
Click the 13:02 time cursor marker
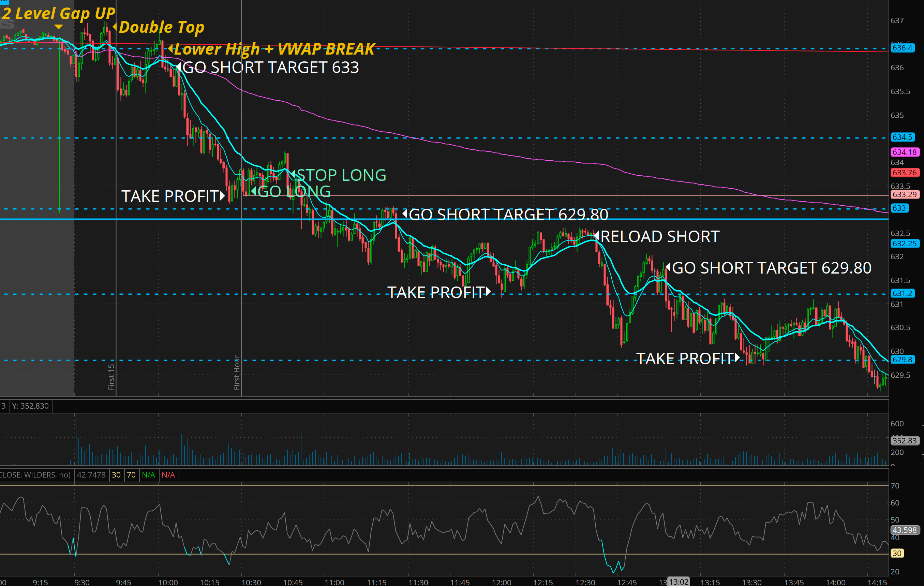tap(678, 582)
